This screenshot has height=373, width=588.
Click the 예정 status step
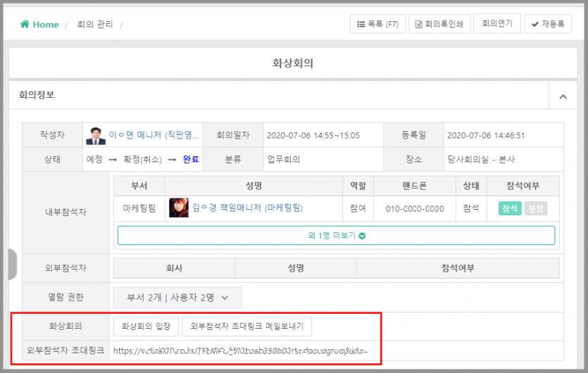point(94,159)
